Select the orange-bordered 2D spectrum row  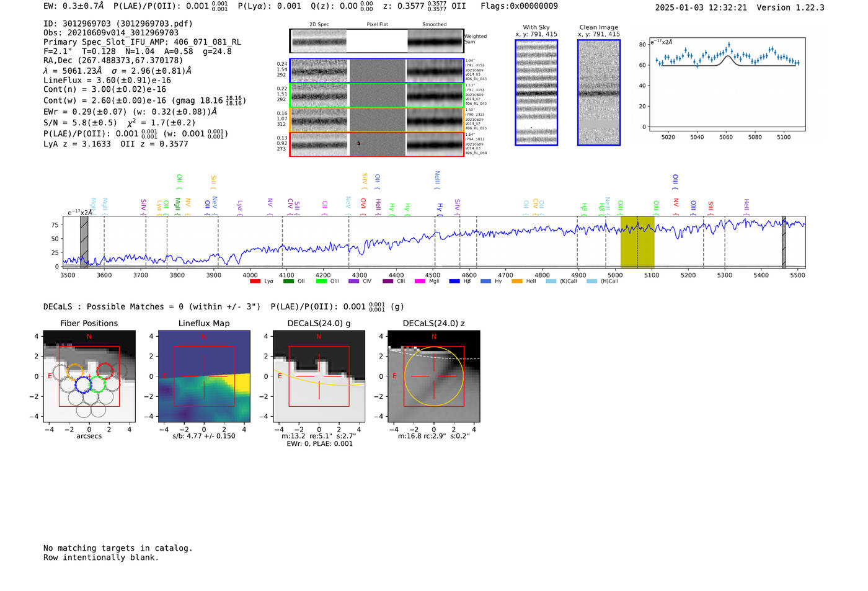pyautogui.click(x=376, y=119)
